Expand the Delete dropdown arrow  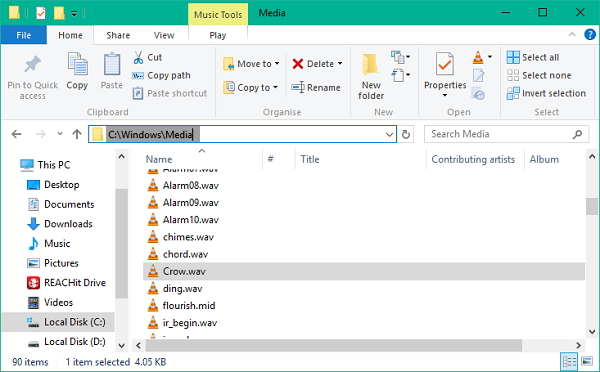point(340,64)
